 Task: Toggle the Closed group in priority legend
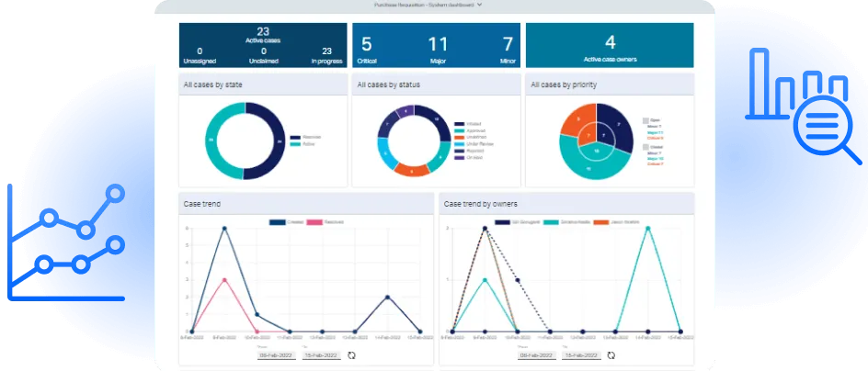pos(653,147)
